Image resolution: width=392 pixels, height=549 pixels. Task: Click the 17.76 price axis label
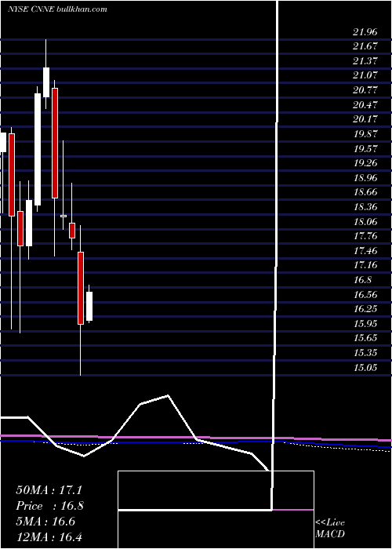coord(365,235)
